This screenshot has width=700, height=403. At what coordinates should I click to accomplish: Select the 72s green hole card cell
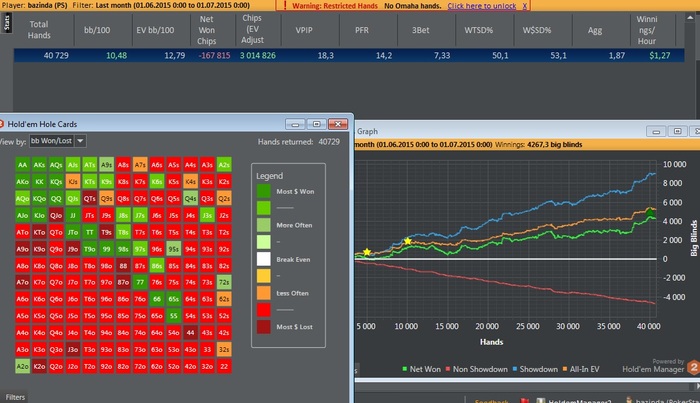[224, 282]
